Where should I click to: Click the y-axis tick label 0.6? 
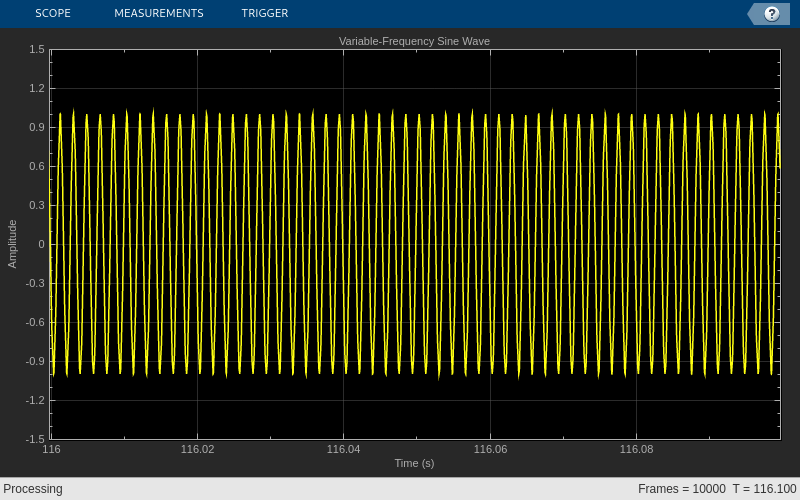(37, 166)
